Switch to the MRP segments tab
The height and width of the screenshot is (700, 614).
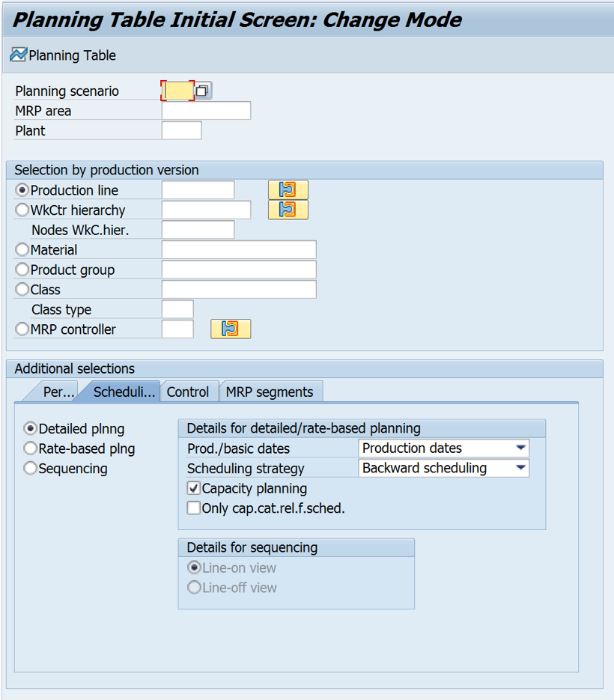click(x=271, y=392)
